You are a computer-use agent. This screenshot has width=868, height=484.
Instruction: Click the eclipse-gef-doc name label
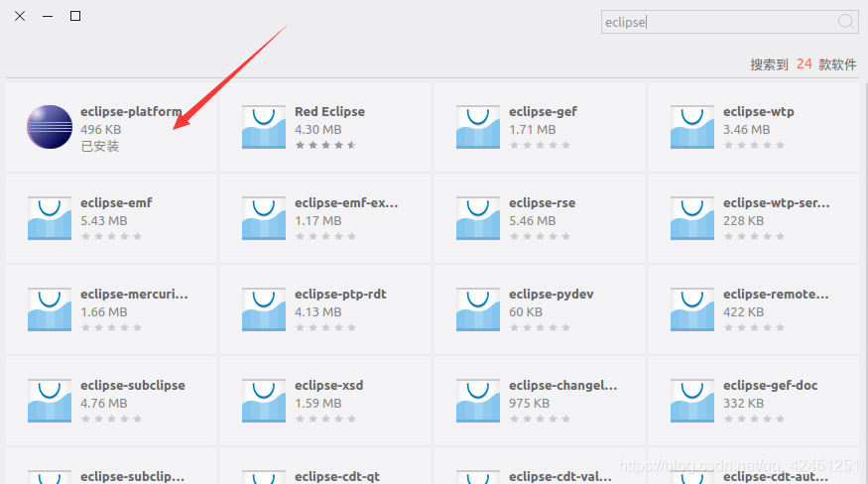pos(770,386)
